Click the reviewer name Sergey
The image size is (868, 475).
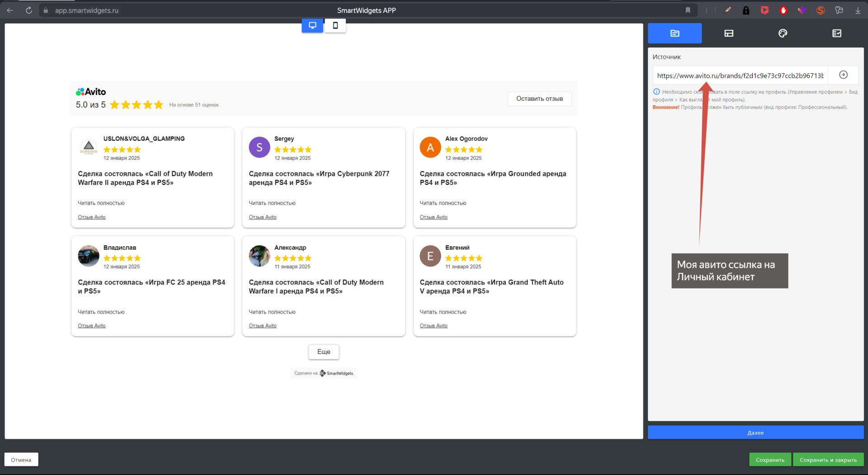(x=284, y=139)
